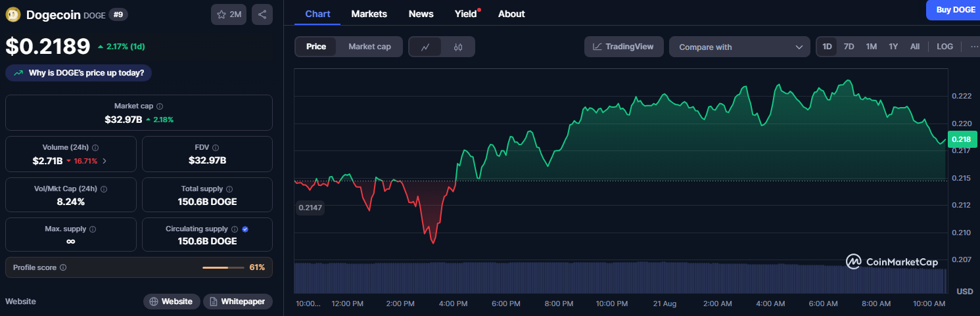Click the share icon next to watchlist
Screen dimensions: 980x316
pyautogui.click(x=262, y=14)
